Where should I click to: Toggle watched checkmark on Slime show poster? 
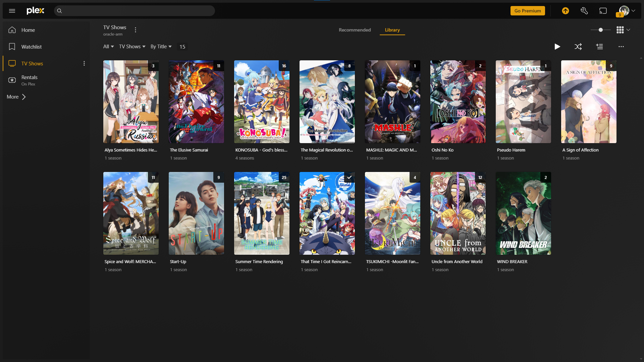[349, 177]
